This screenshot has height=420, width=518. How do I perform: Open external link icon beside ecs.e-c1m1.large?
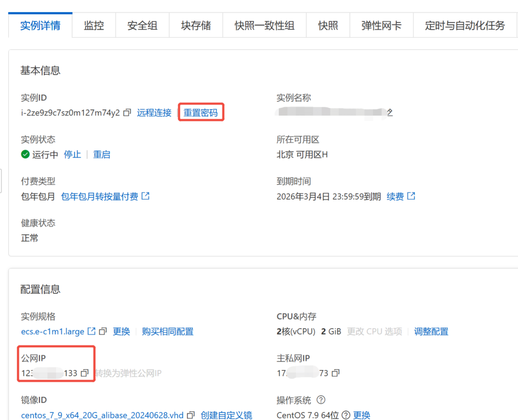[x=92, y=332]
